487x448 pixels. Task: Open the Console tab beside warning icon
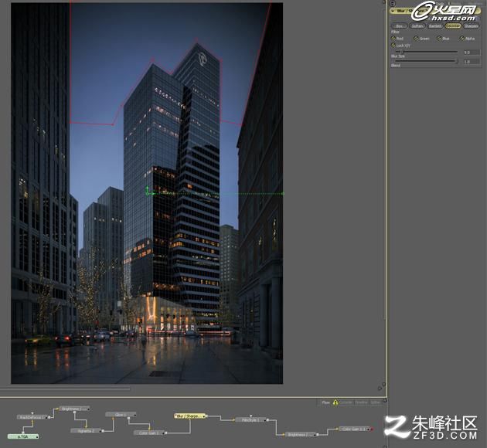pos(346,402)
